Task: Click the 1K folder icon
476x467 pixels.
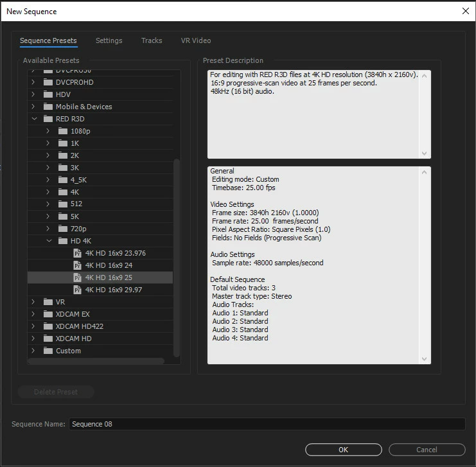Action: (63, 143)
